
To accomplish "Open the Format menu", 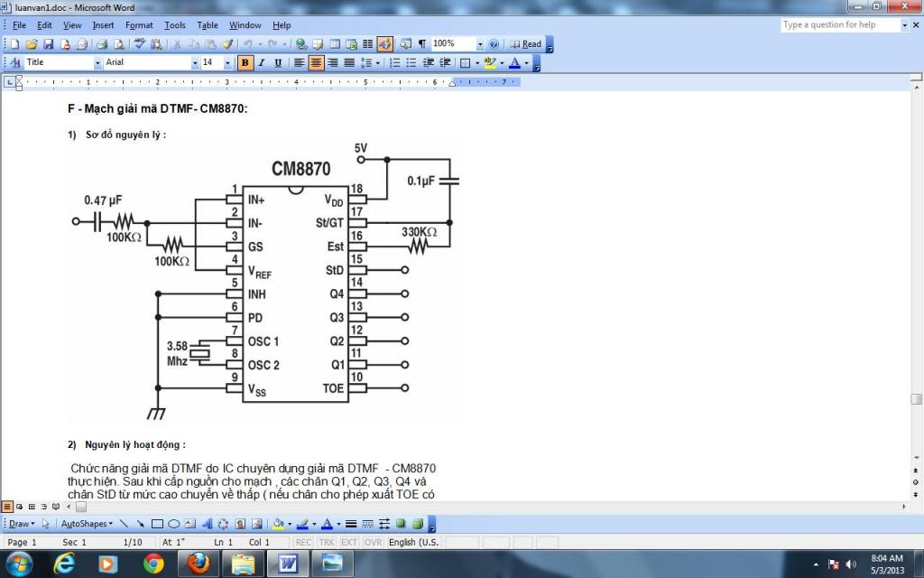I will point(139,25).
